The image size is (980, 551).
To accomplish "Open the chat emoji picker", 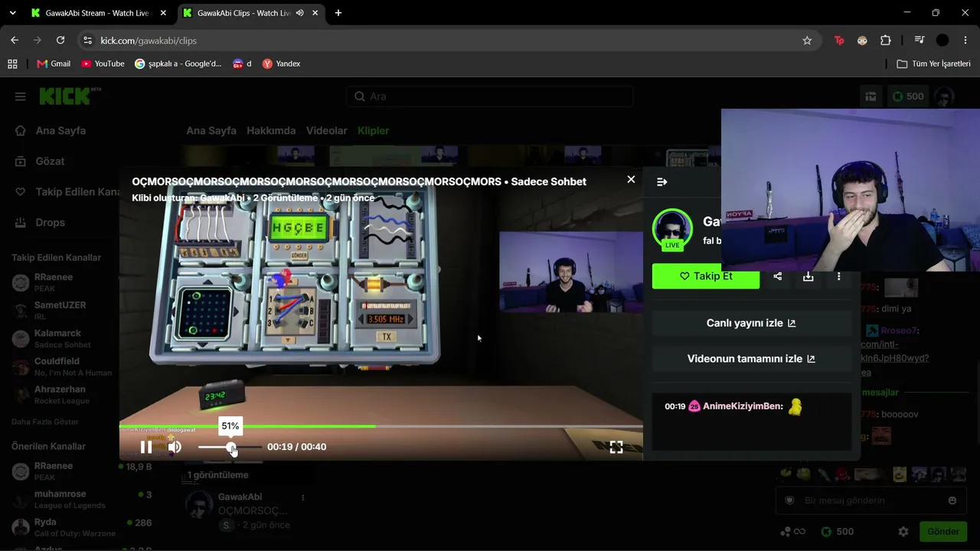I will pos(952,500).
